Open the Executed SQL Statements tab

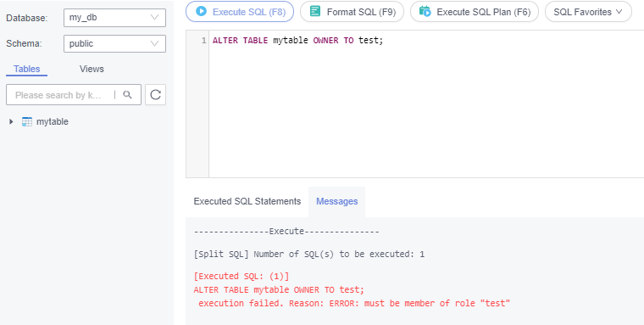(247, 201)
